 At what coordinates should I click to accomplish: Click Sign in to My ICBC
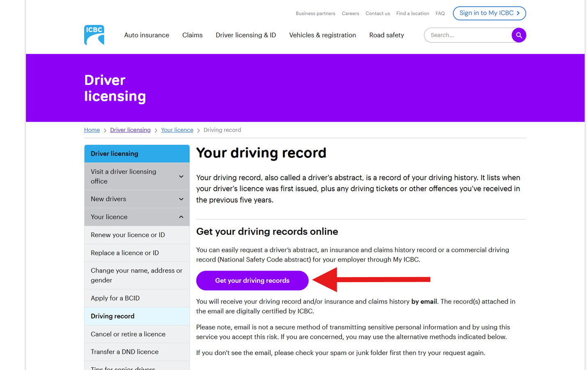coord(489,13)
